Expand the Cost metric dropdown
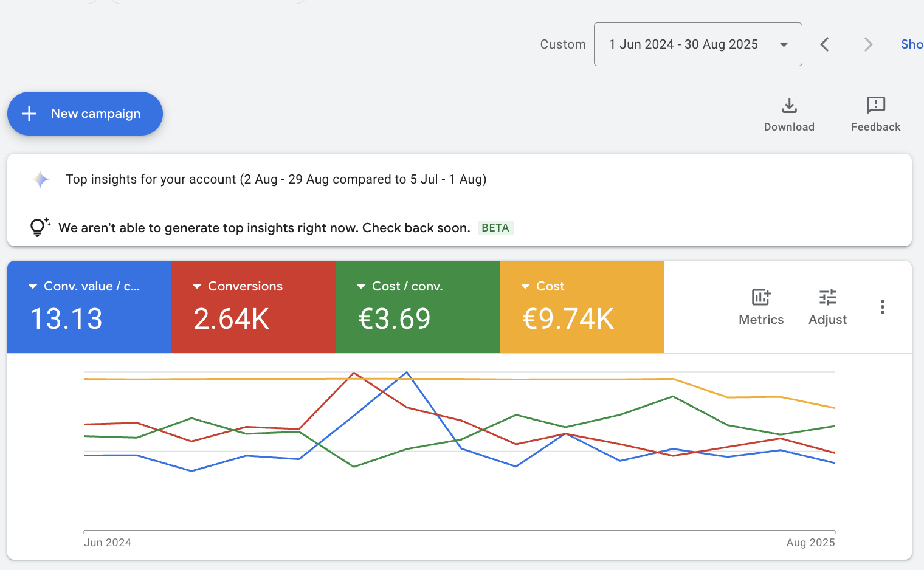The image size is (924, 570). click(525, 286)
